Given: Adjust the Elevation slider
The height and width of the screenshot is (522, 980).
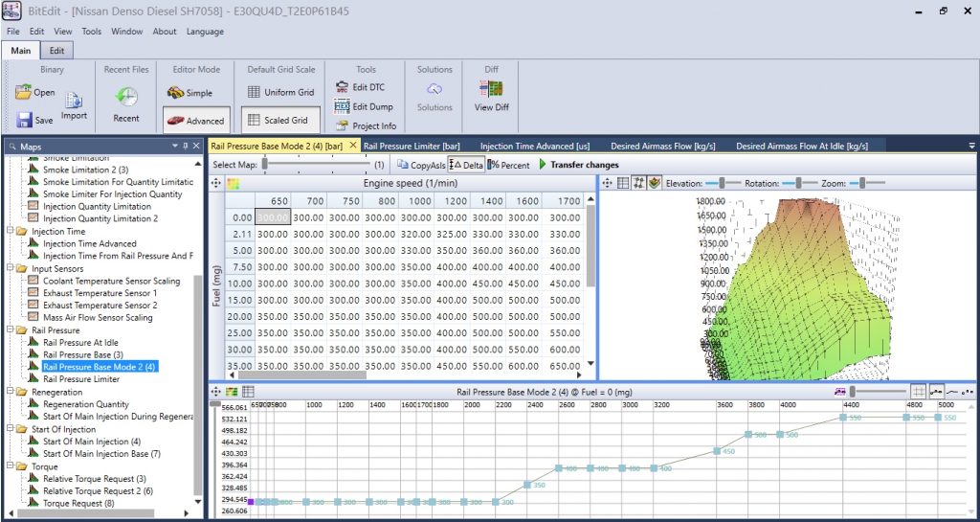Looking at the screenshot, I should click(722, 183).
